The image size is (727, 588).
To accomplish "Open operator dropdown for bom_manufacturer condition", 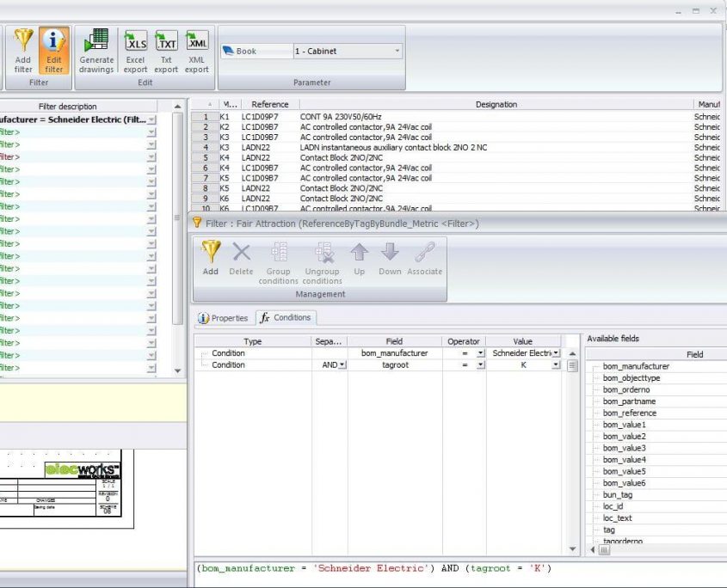I will tap(481, 353).
